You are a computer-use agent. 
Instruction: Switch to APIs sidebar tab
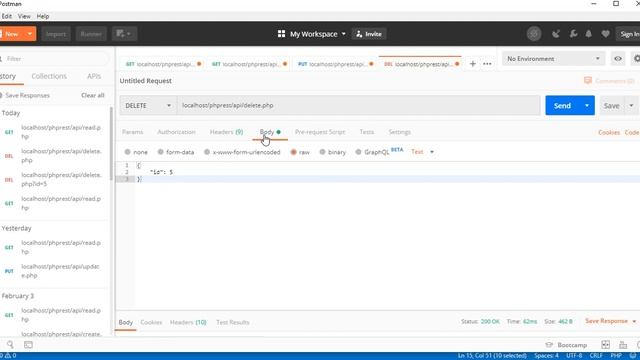pyautogui.click(x=94, y=76)
